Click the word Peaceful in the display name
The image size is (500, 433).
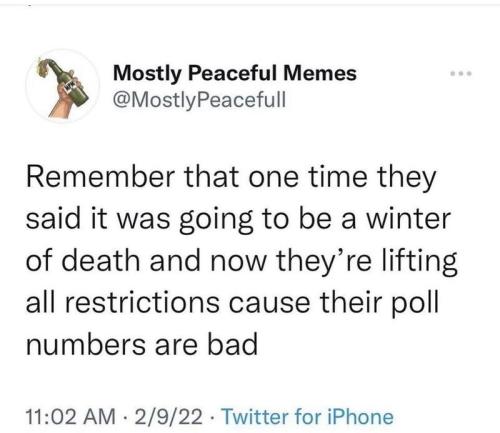coord(232,73)
